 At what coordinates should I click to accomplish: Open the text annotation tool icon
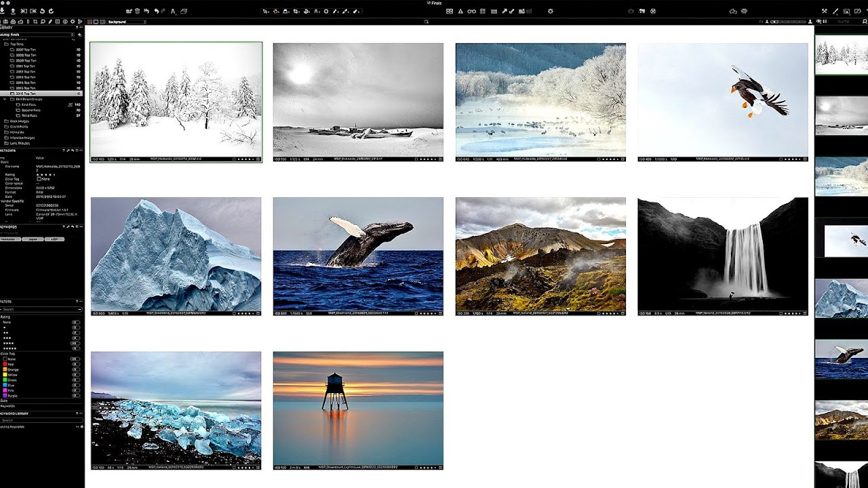[173, 12]
